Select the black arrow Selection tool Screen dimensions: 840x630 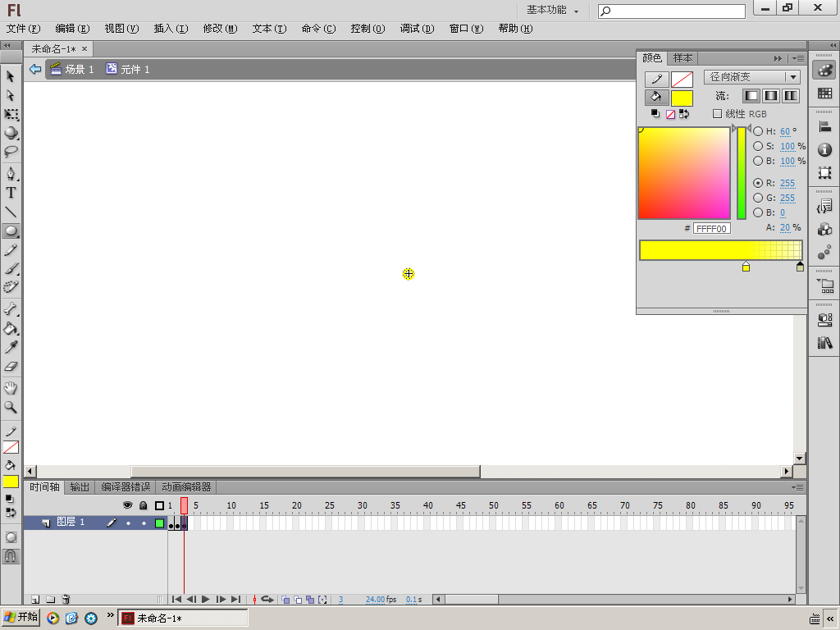pyautogui.click(x=10, y=76)
